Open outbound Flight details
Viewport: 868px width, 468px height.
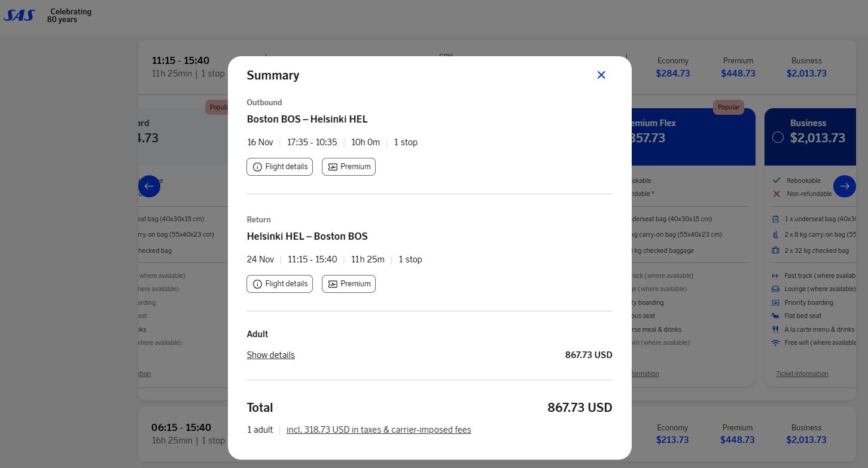point(279,167)
